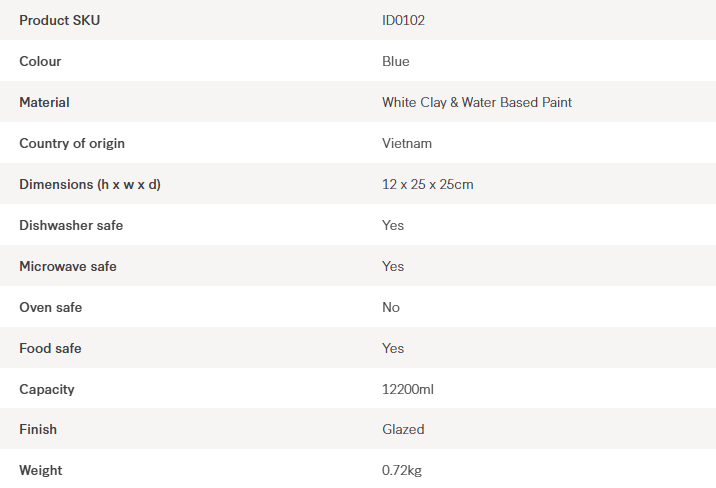Click the Microwave safe label

pos(68,266)
